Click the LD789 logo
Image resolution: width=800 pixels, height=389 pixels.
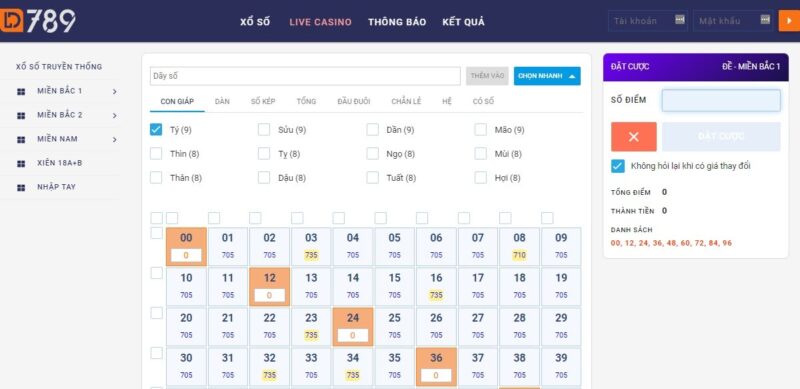coord(38,21)
